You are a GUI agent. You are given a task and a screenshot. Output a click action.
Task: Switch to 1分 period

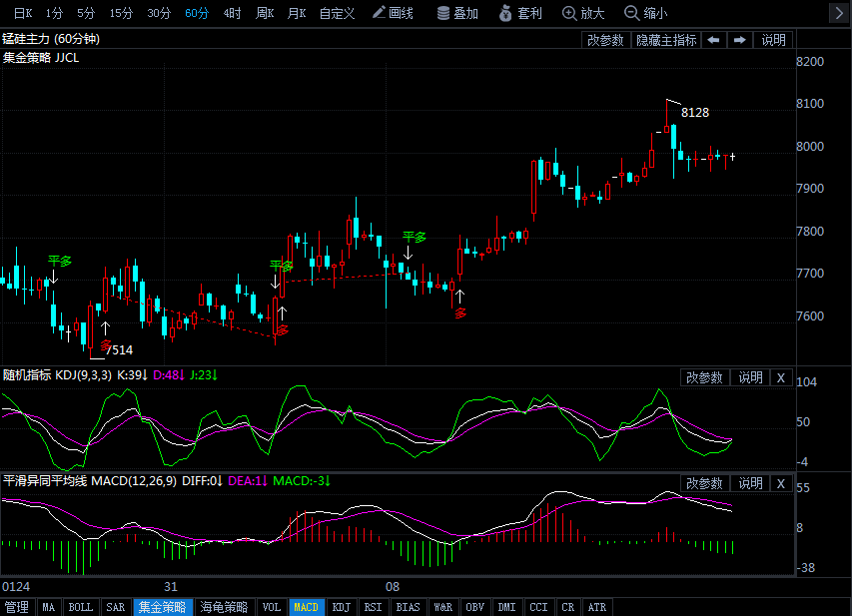click(54, 13)
